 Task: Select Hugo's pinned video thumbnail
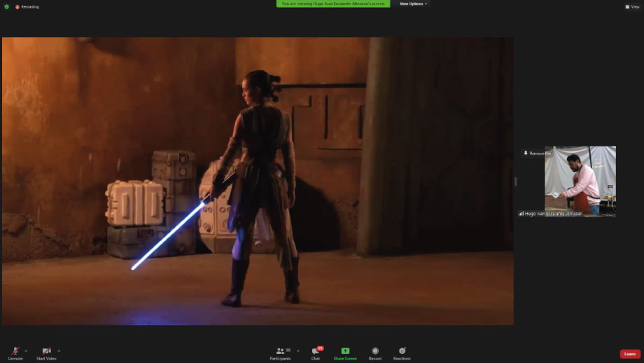580,181
